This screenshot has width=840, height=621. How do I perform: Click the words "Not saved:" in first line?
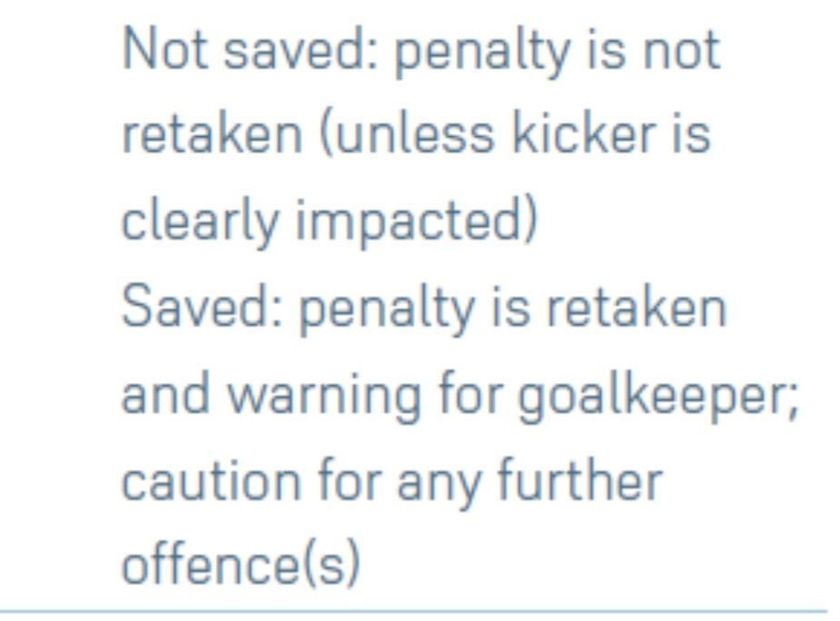(251, 49)
